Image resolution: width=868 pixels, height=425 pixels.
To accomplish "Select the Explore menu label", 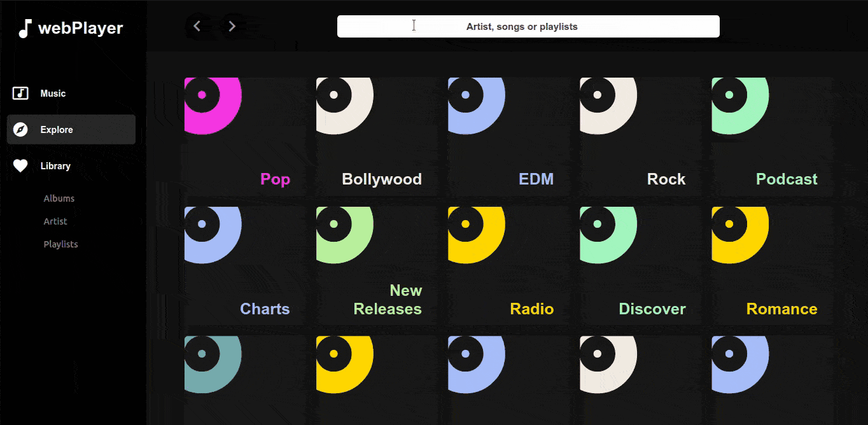I will (x=57, y=130).
